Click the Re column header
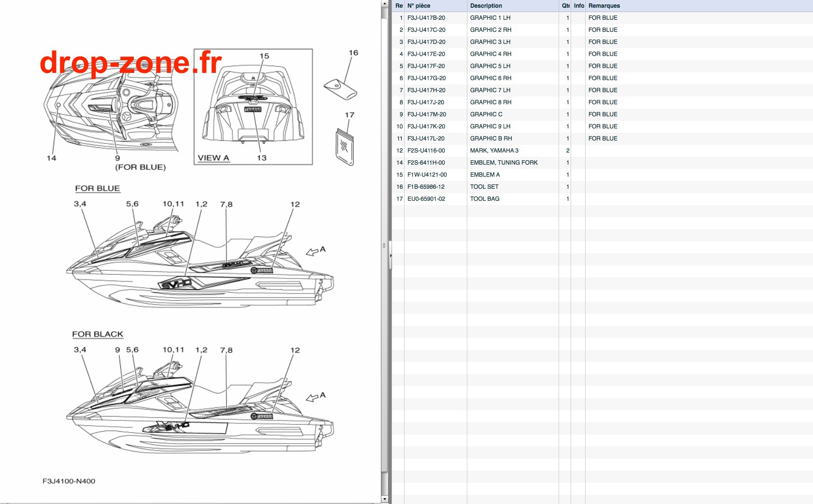813x504 pixels. 398,6
